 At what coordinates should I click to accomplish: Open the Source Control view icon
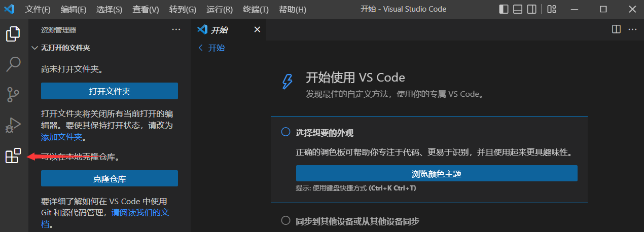click(x=13, y=94)
